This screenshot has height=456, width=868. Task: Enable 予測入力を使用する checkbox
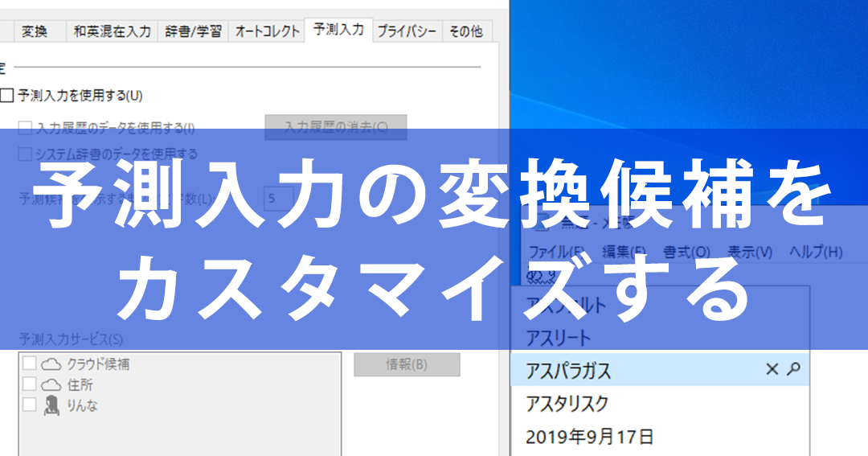[x=6, y=95]
